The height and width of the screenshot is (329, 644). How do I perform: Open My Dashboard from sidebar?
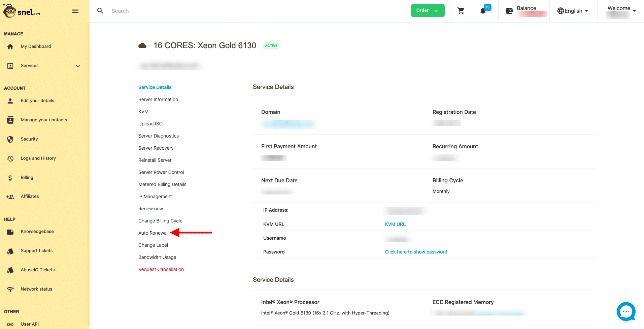click(36, 47)
